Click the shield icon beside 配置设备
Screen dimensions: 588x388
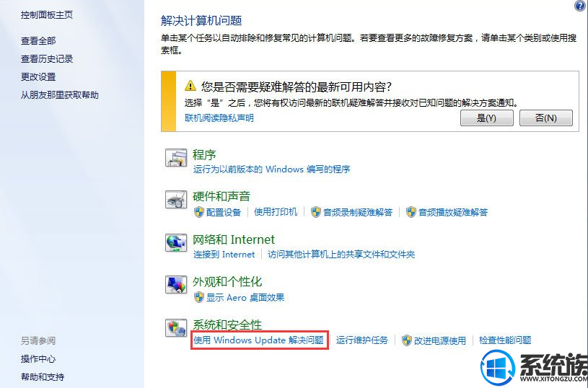198,212
